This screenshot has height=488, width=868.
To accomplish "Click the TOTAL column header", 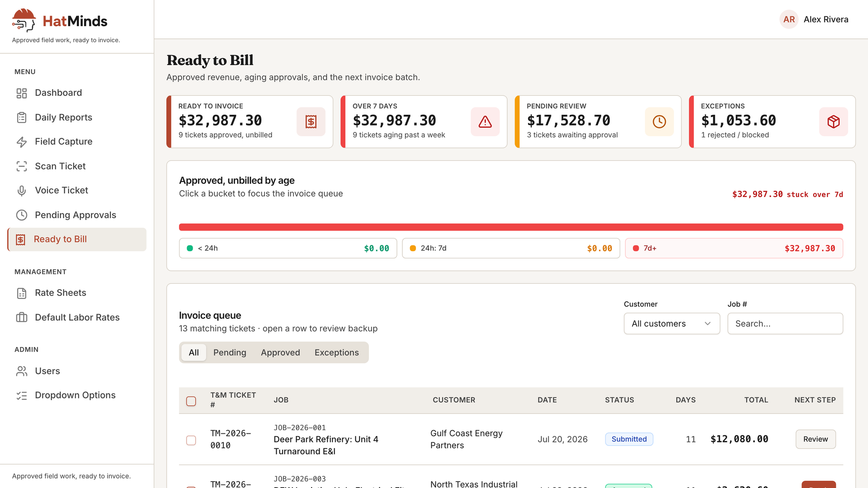I will [x=756, y=400].
